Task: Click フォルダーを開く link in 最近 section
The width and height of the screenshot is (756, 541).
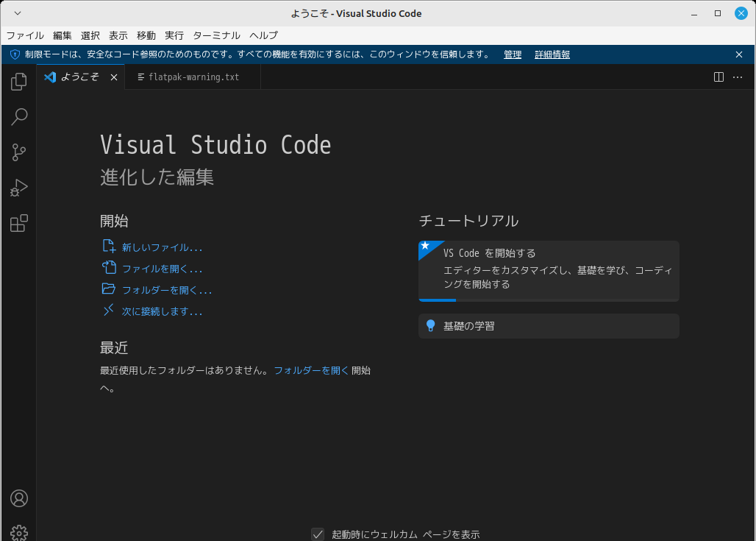Action: click(x=311, y=370)
